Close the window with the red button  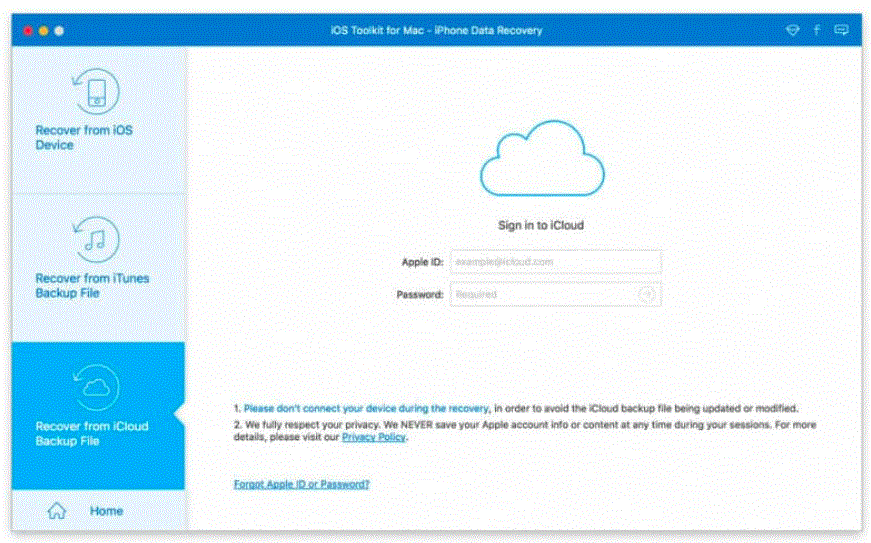point(28,31)
